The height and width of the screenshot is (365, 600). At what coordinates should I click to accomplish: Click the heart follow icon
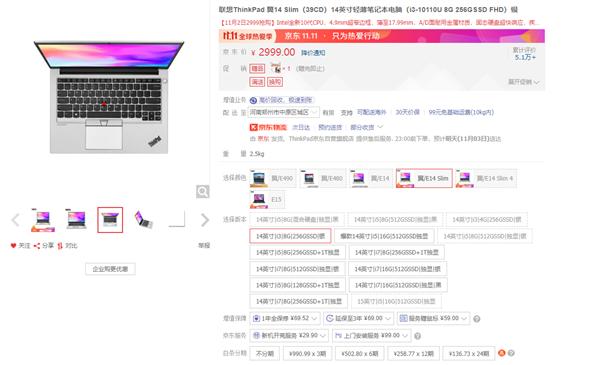tap(13, 246)
